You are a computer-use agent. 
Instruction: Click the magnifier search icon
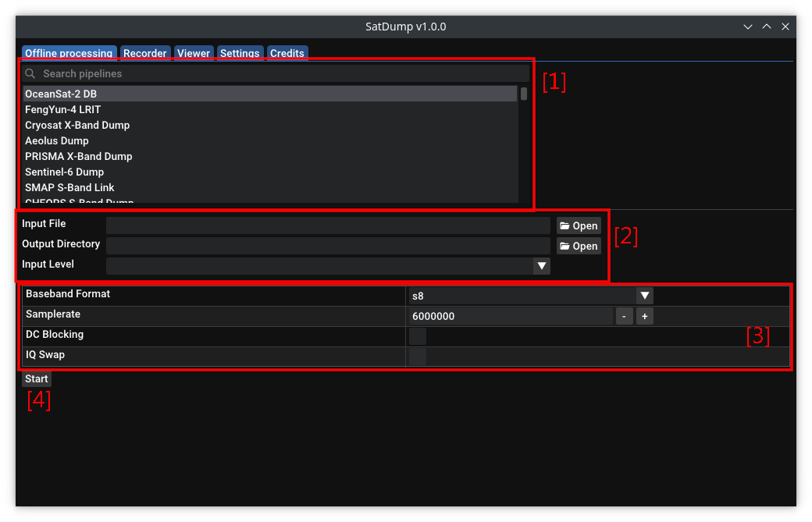[x=30, y=73]
